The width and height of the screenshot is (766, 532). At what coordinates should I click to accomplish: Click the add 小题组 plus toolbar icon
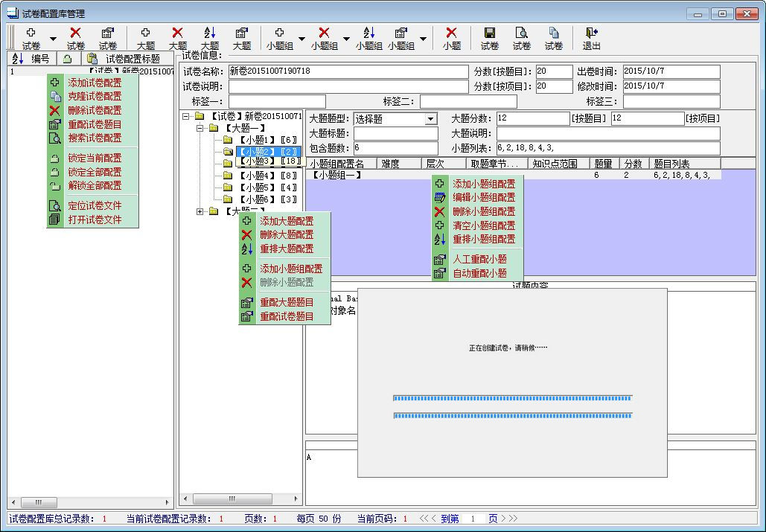(x=279, y=33)
